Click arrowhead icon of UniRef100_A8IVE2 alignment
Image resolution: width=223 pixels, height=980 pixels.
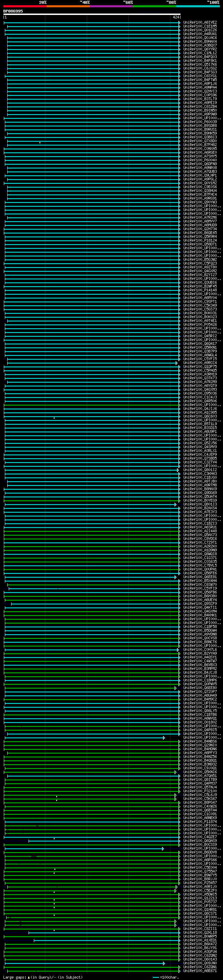179,23
